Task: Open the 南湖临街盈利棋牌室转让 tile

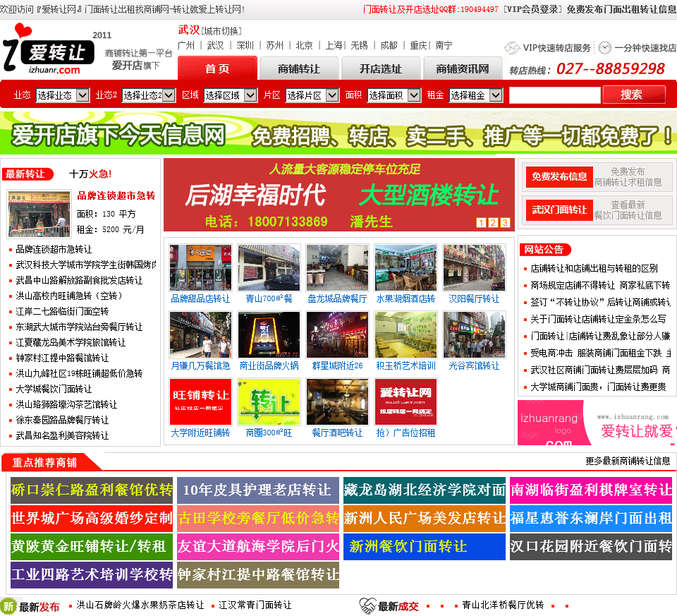Action: (591, 490)
